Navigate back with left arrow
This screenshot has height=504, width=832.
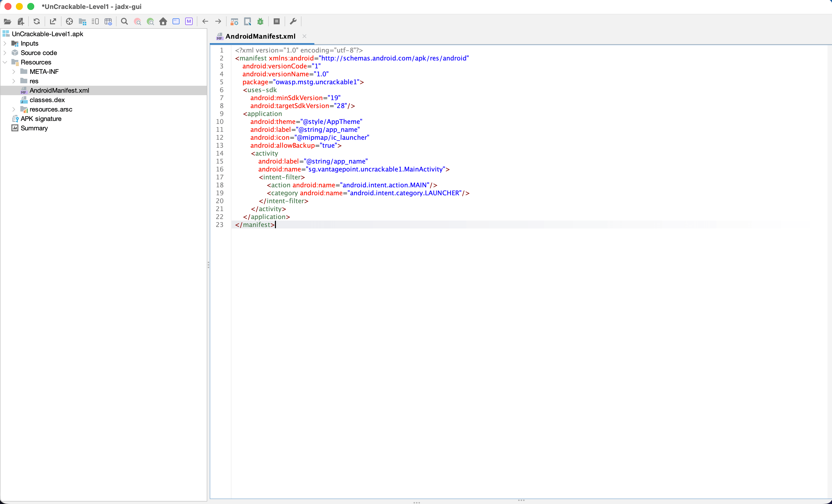(205, 22)
